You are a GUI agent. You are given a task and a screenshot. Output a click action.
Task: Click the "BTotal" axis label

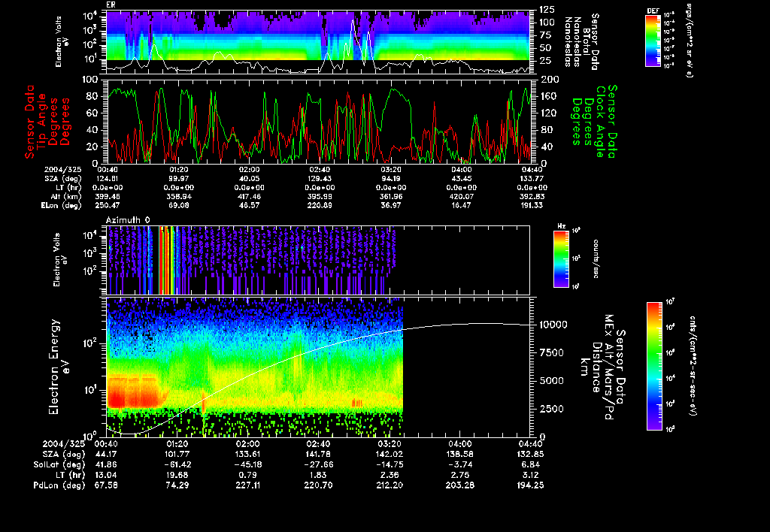tap(586, 41)
